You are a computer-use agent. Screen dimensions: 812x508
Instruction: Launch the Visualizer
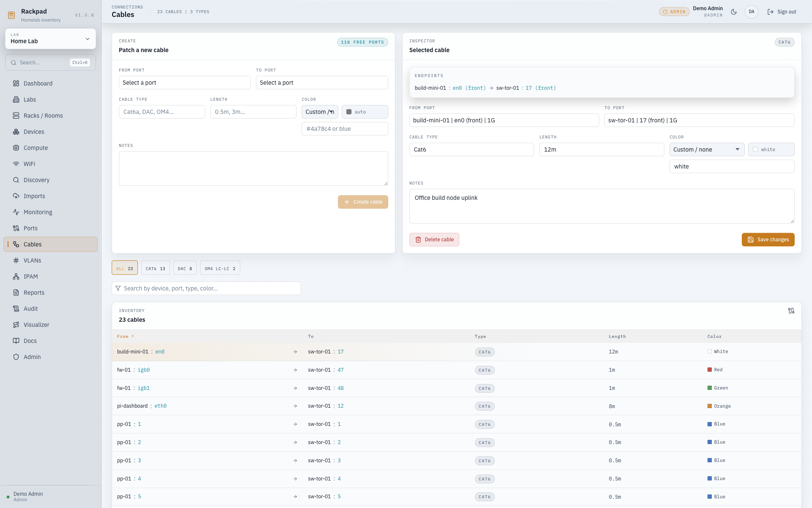pyautogui.click(x=50, y=325)
